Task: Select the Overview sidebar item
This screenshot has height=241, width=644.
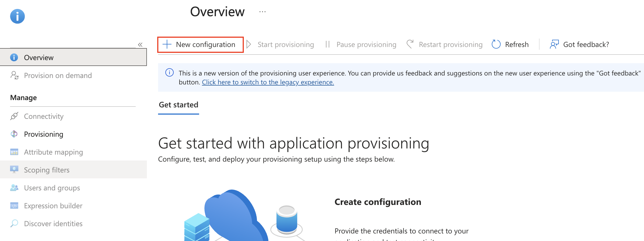Action: pyautogui.click(x=73, y=57)
